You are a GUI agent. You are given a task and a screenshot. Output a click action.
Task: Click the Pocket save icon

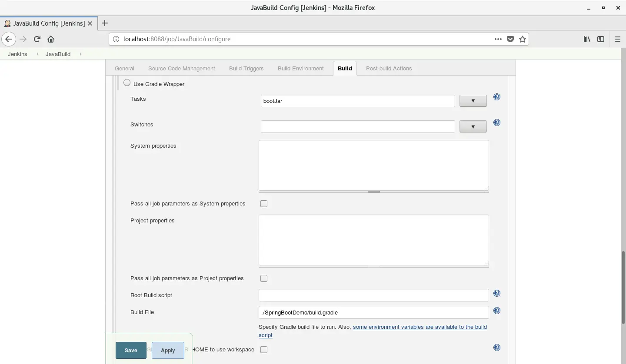[x=510, y=39]
